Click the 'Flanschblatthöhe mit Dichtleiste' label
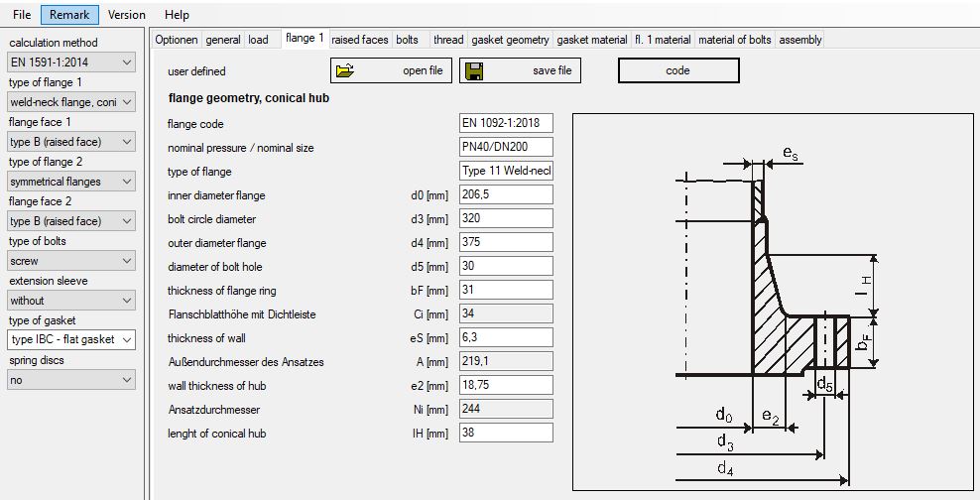The height and width of the screenshot is (500, 980). 242,314
